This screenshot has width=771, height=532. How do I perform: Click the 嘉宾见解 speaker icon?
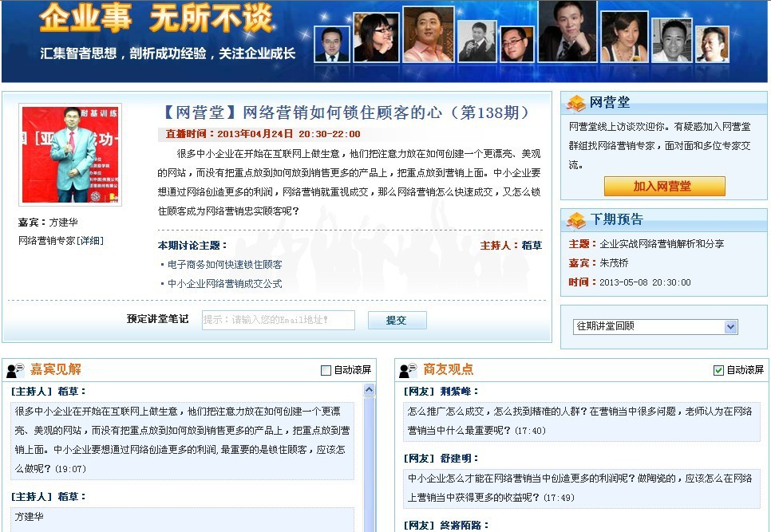[x=16, y=370]
